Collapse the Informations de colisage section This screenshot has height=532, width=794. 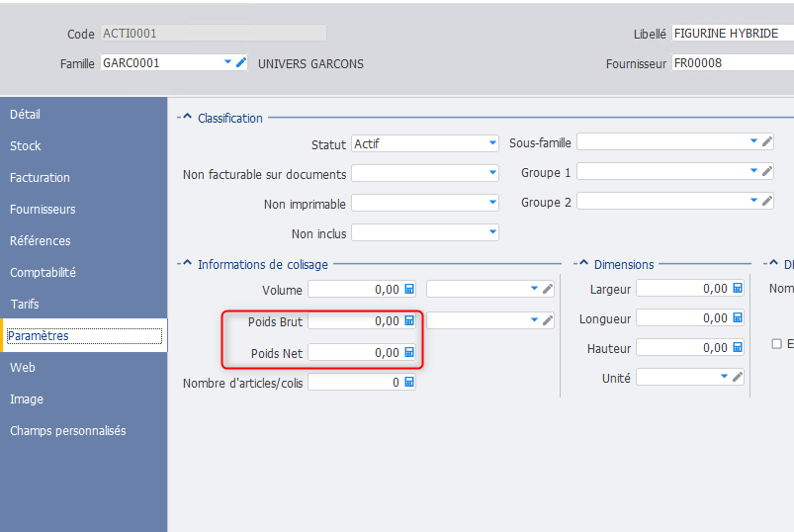[187, 263]
